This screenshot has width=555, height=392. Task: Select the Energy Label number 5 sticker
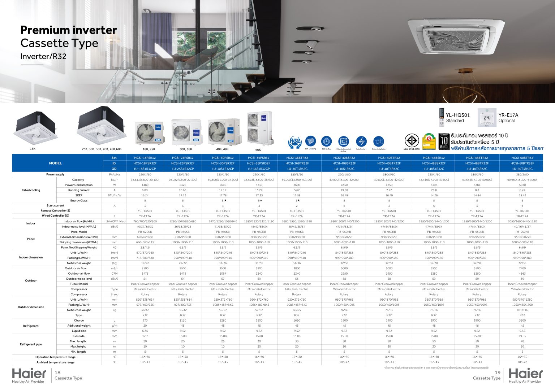[x=429, y=141]
